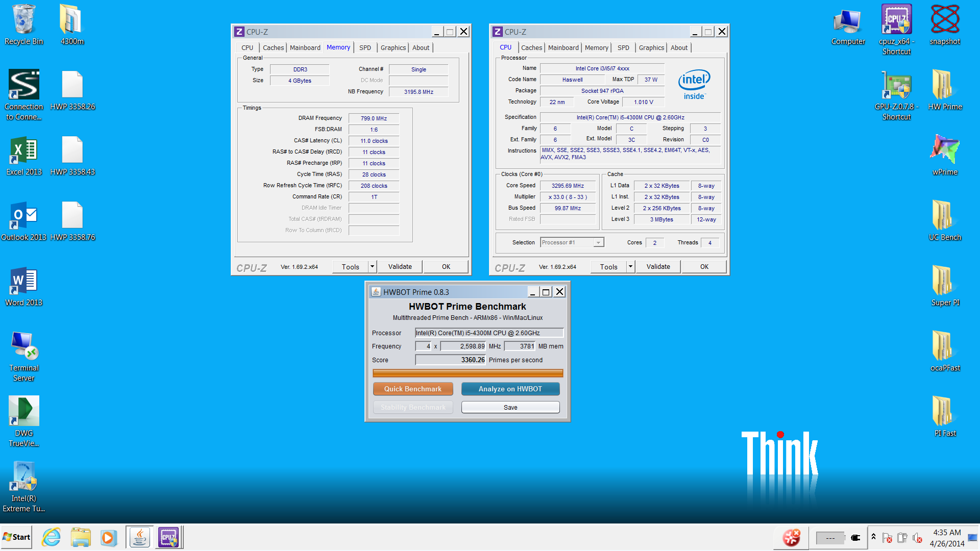Open the Graphics tab in the right CPU-Z window
980x551 pixels.
pyautogui.click(x=651, y=47)
